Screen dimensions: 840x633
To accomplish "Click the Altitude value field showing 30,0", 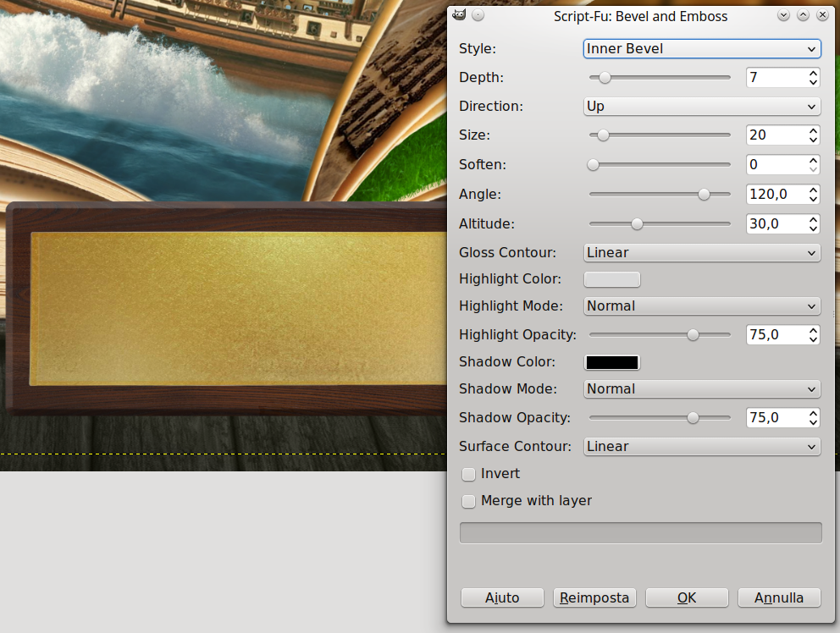I will tap(776, 223).
